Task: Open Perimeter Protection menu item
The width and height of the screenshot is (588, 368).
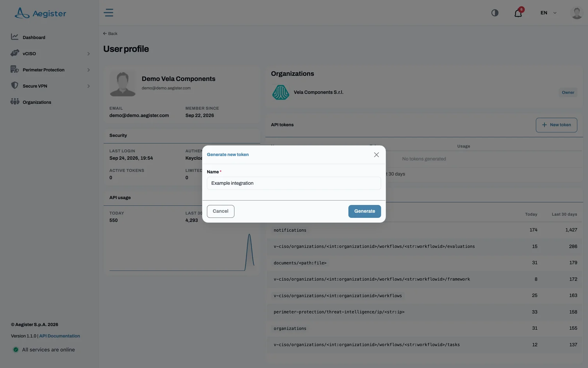Action: [x=43, y=70]
